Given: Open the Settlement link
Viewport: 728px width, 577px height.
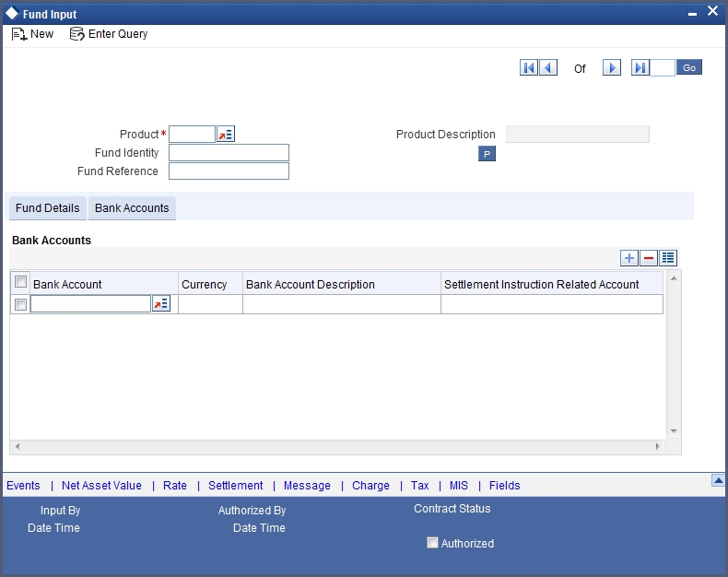Looking at the screenshot, I should 235,486.
